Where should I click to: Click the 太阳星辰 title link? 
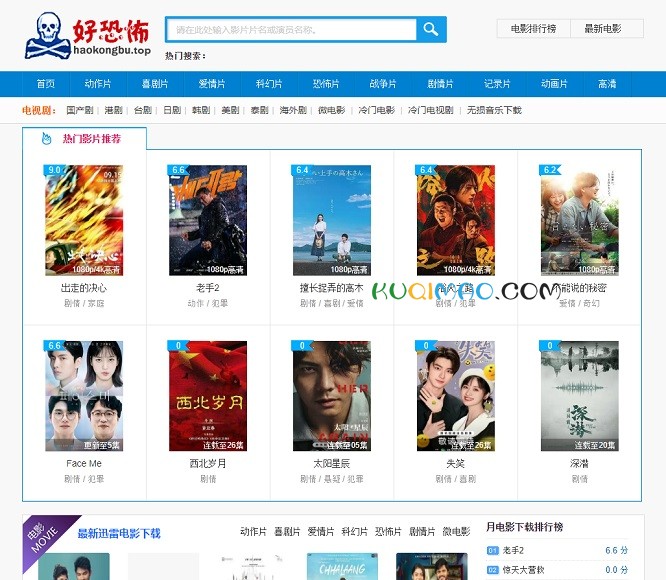[x=332, y=463]
